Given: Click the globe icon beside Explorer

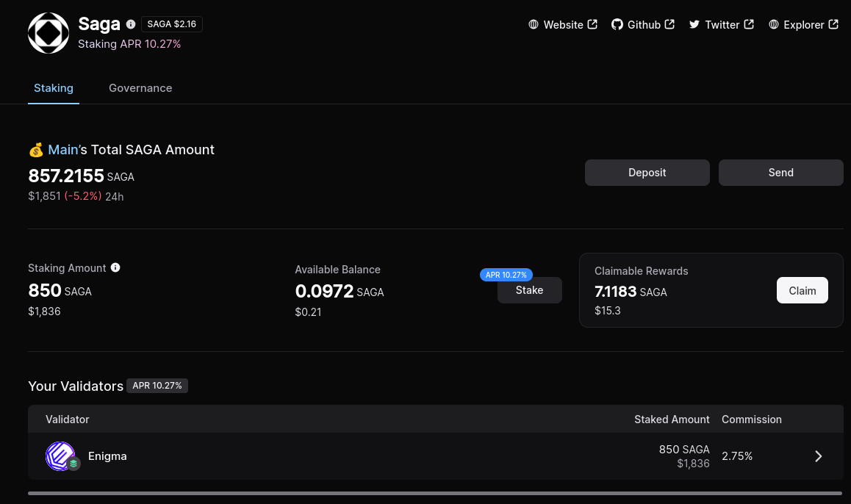Looking at the screenshot, I should pos(774,24).
